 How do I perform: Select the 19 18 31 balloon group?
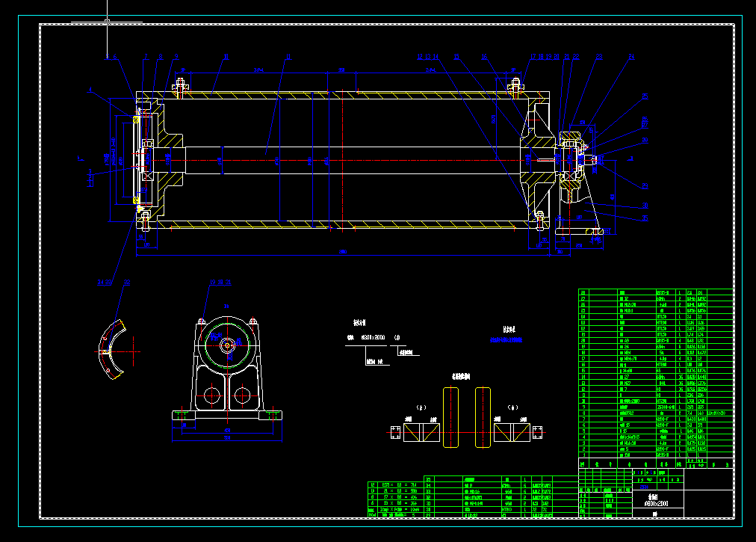(220, 283)
